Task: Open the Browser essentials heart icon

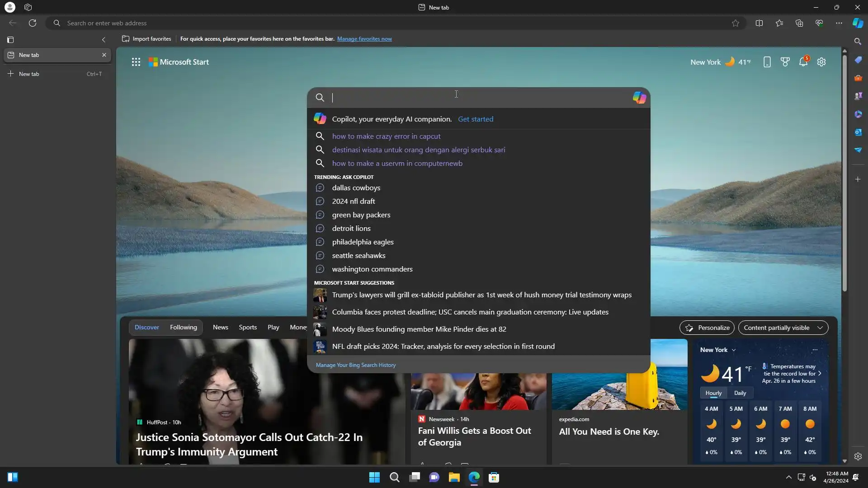Action: [819, 23]
